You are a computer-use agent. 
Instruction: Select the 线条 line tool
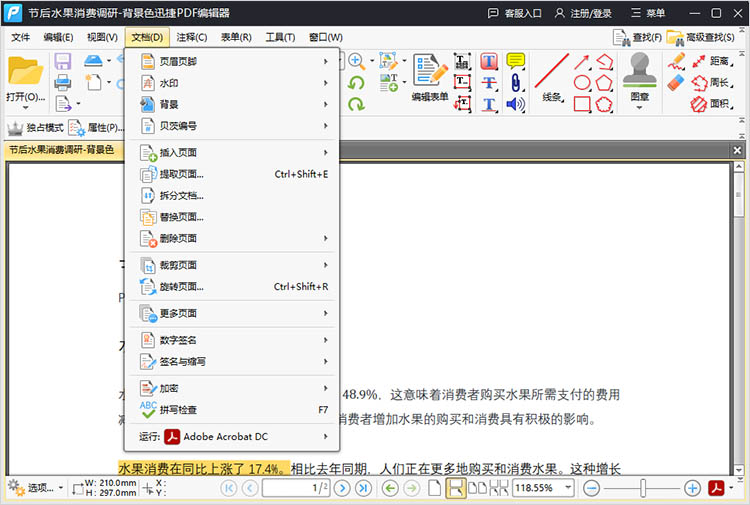(x=551, y=77)
